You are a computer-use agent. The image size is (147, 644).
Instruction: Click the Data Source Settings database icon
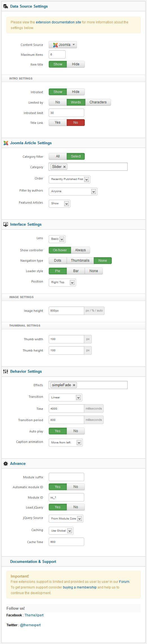pos(6,6)
